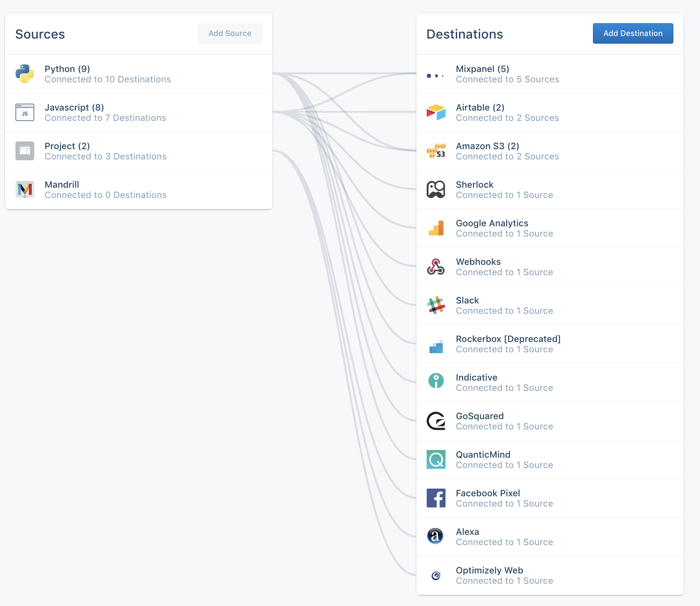
Task: Click the Webhooks logo icon
Action: (436, 267)
